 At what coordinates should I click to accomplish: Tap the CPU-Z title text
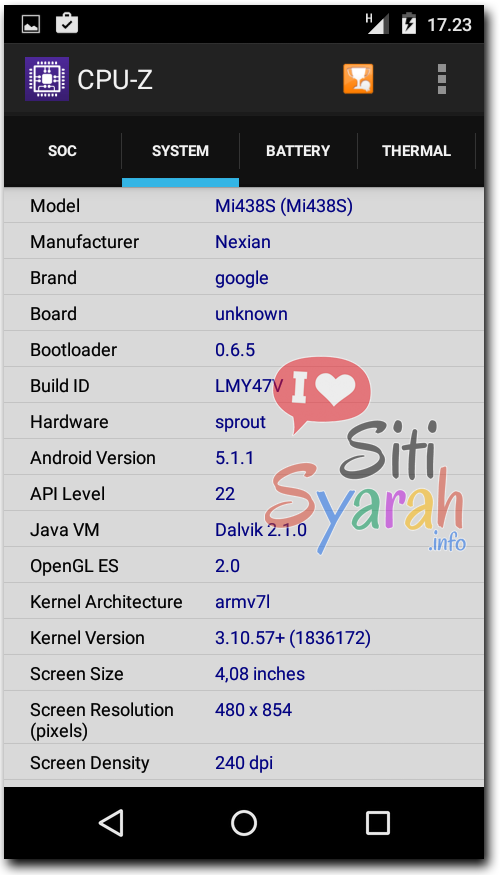tap(115, 80)
